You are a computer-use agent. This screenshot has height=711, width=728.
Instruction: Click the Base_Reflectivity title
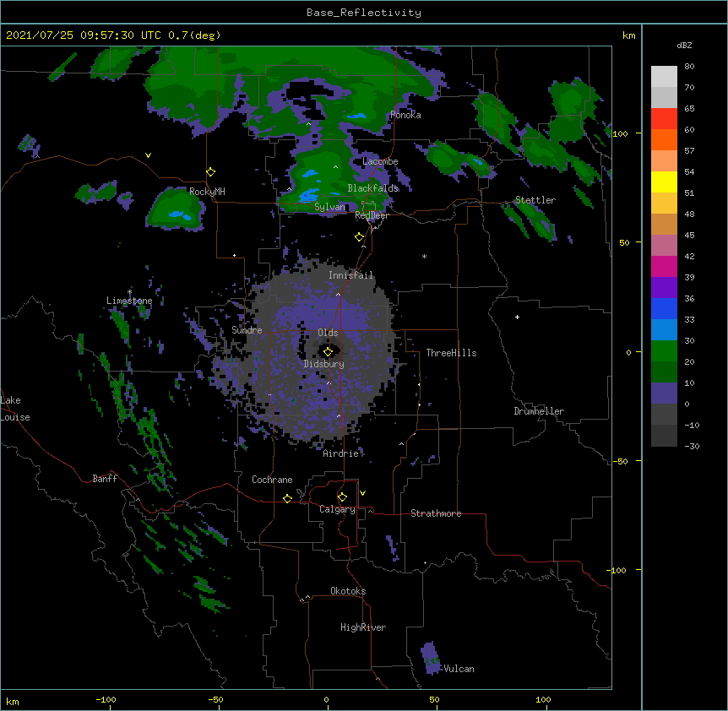tap(364, 13)
